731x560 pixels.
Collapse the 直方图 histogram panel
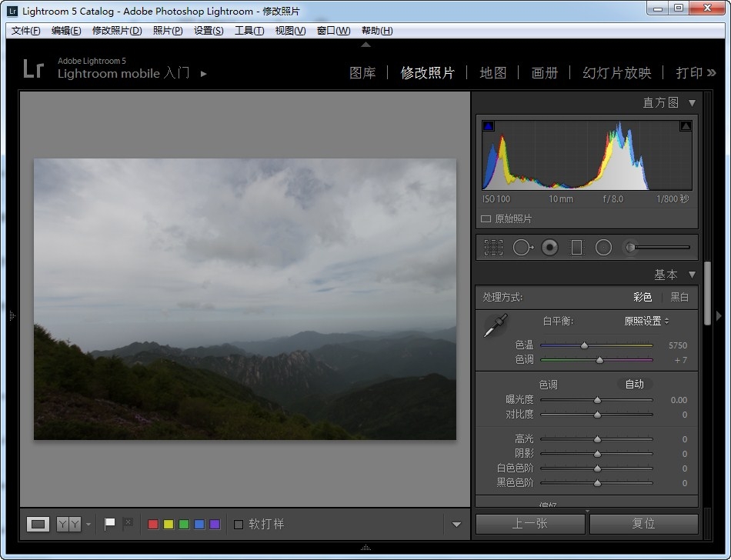692,102
